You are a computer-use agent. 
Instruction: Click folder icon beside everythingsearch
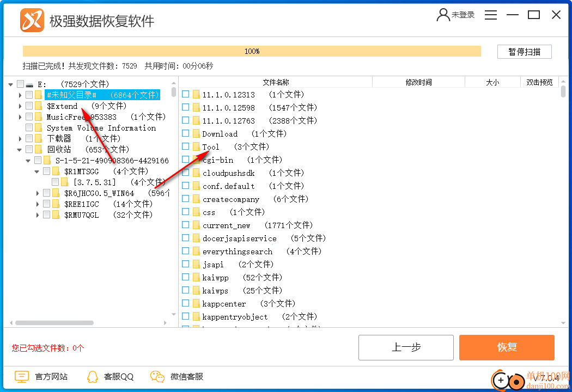(x=196, y=251)
